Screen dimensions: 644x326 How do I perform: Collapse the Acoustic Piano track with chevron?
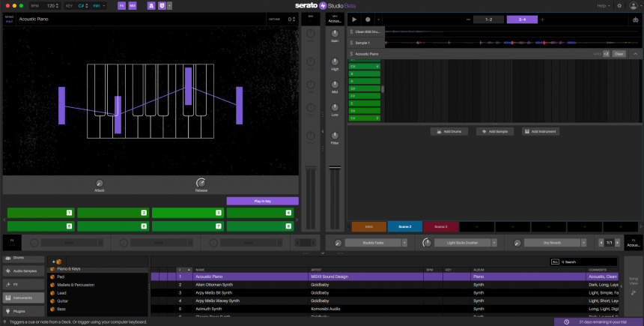635,54
